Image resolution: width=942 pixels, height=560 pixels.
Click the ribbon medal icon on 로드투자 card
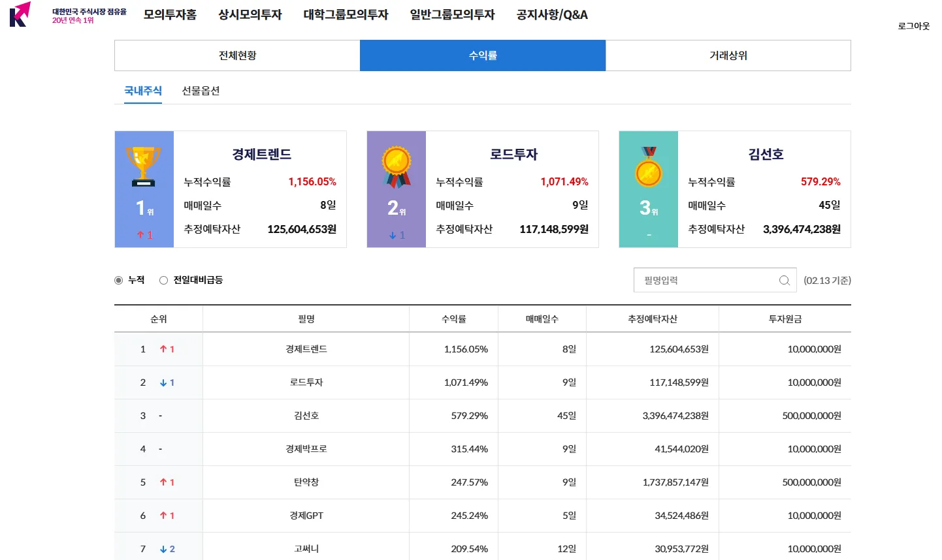tap(396, 163)
